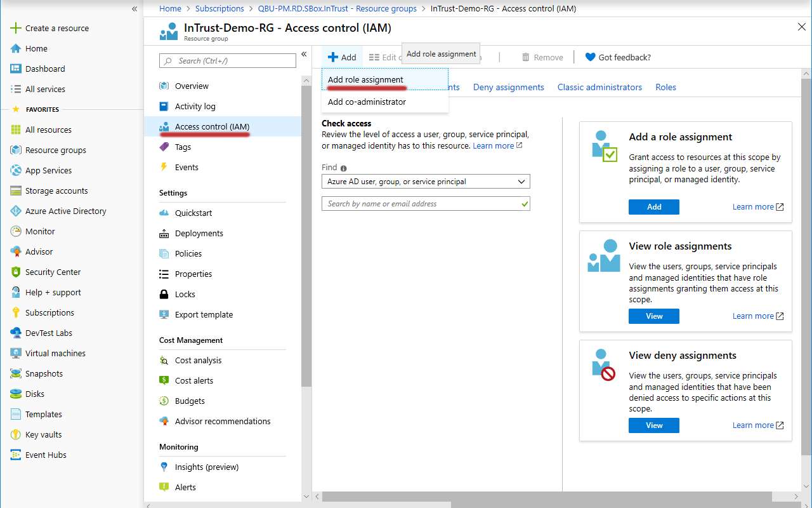Select the Locks padlock icon
The width and height of the screenshot is (812, 508).
click(x=164, y=294)
